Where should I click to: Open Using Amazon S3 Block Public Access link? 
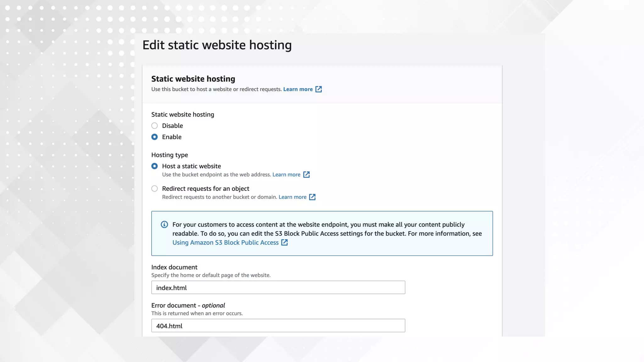225,243
